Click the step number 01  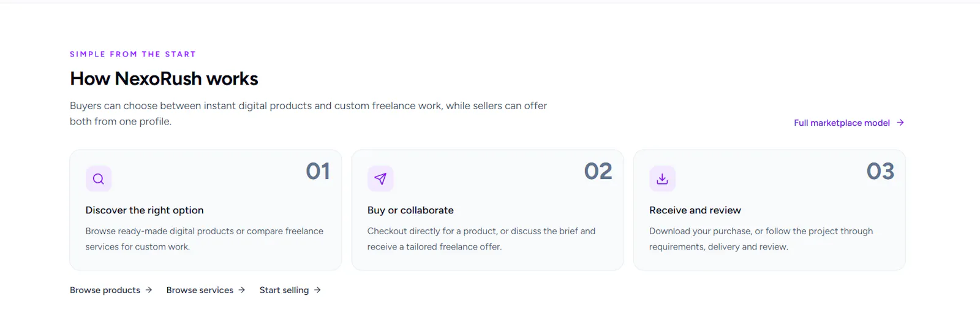point(318,171)
